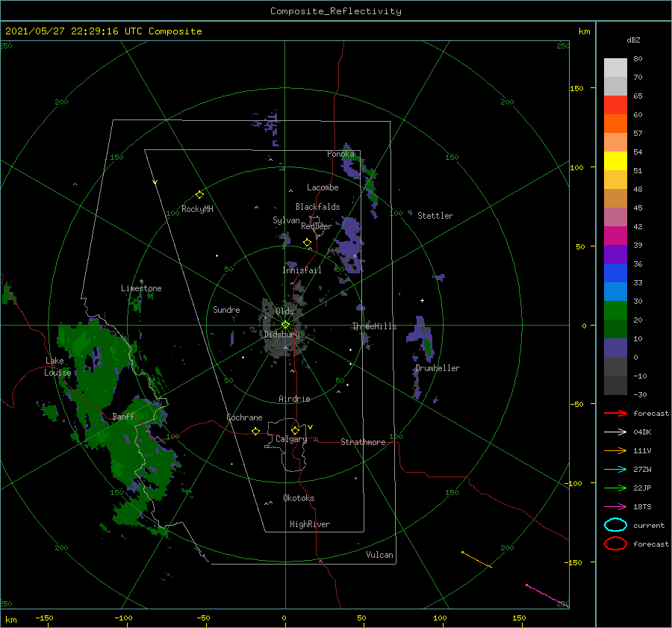Image resolution: width=672 pixels, height=628 pixels.
Task: Click the Strathmore label
Action: 363,442
